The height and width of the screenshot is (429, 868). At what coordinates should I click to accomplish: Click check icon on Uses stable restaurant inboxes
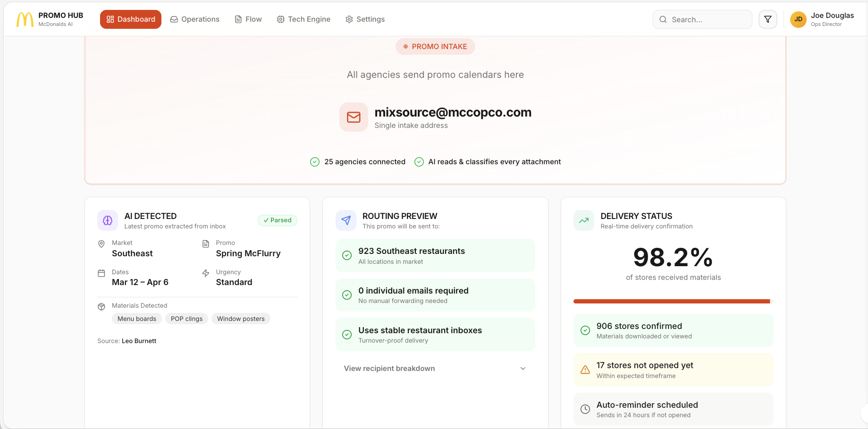pos(347,335)
